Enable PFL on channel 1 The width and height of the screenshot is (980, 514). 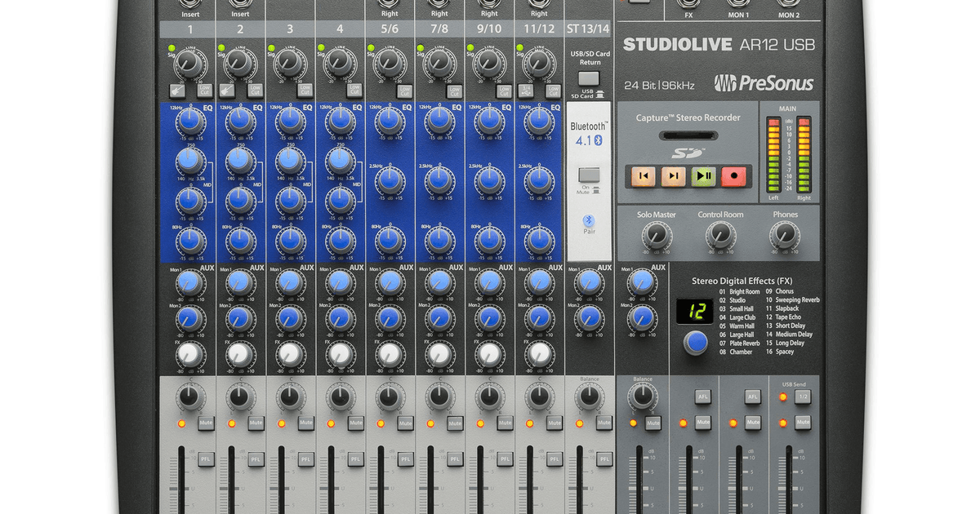[204, 459]
